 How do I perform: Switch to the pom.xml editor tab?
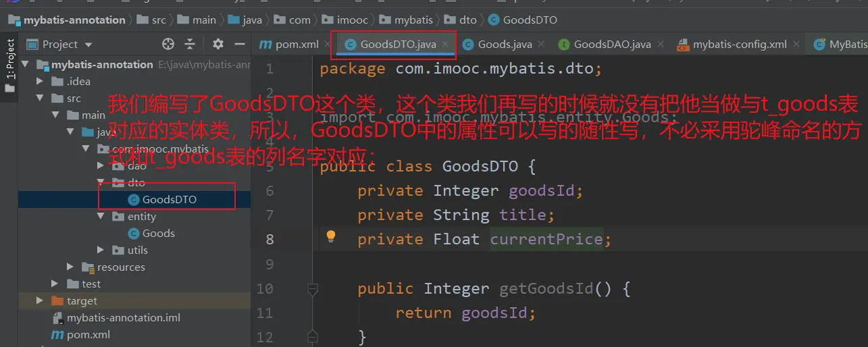pos(289,45)
